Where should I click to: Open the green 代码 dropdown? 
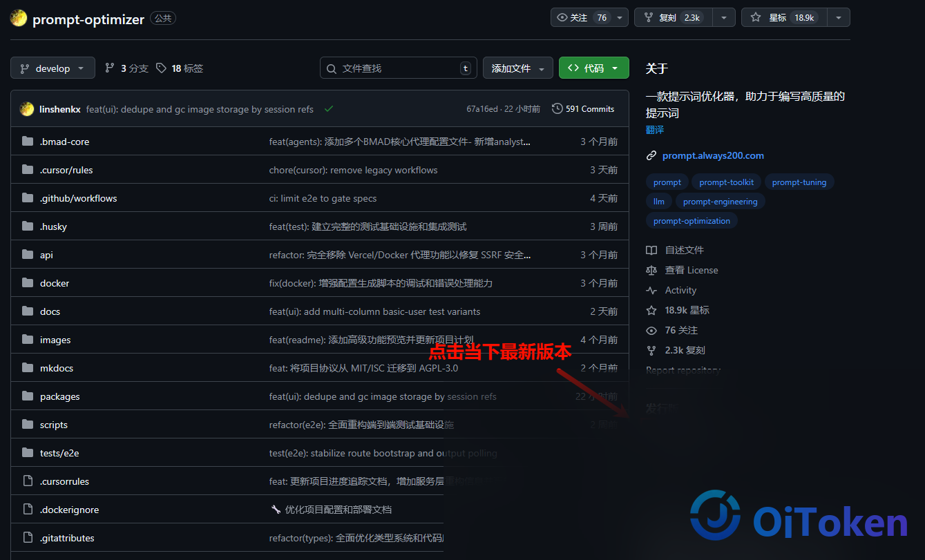pos(593,68)
